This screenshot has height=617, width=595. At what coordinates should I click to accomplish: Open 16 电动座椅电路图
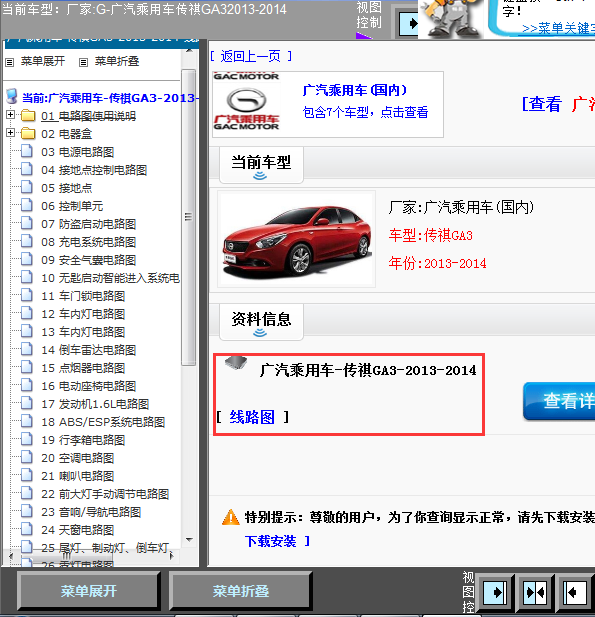point(89,386)
